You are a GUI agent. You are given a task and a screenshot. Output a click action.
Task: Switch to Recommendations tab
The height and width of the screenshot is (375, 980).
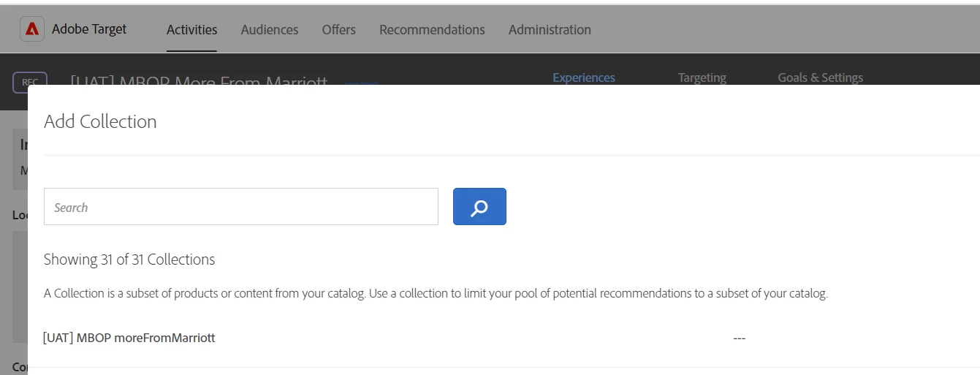(432, 30)
